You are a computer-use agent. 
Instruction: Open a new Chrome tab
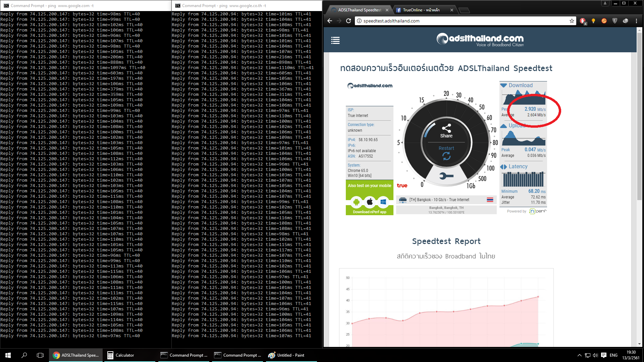point(464,10)
